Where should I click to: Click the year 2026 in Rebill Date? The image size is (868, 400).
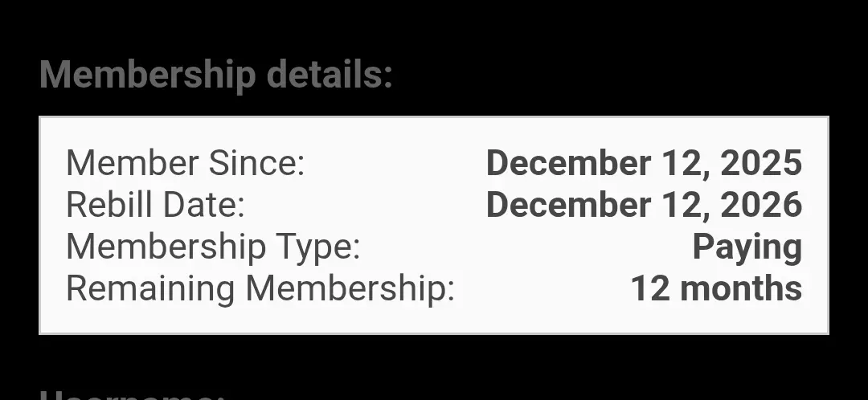(761, 205)
